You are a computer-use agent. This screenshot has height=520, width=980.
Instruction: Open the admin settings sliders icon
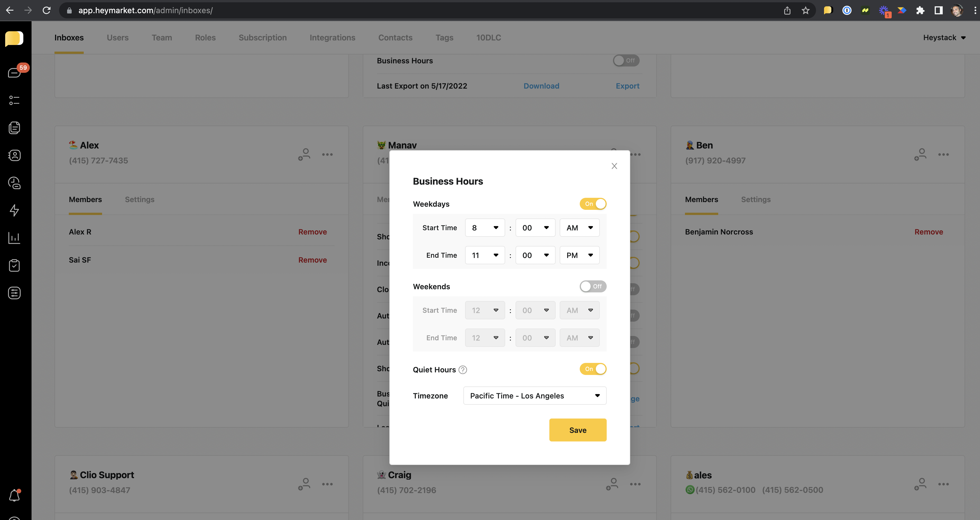(14, 293)
